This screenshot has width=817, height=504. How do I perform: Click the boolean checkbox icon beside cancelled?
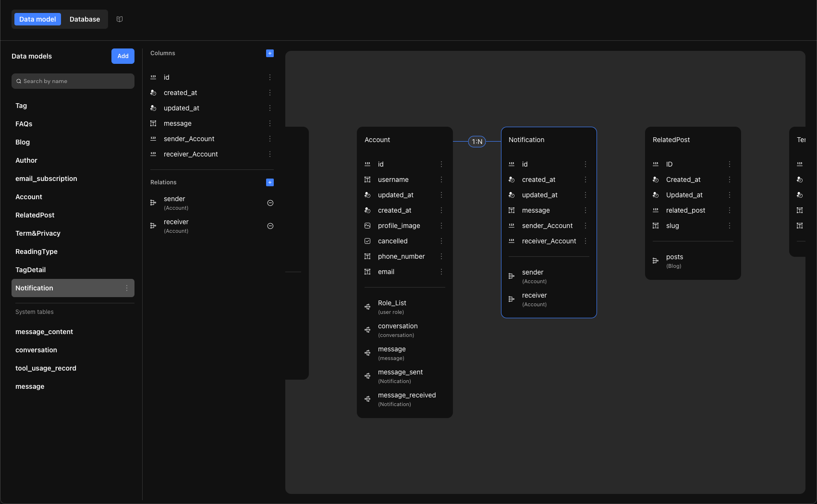[x=367, y=241]
